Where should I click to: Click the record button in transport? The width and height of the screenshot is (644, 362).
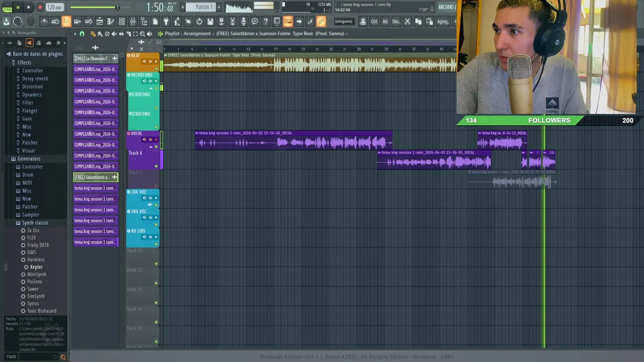(40, 7)
